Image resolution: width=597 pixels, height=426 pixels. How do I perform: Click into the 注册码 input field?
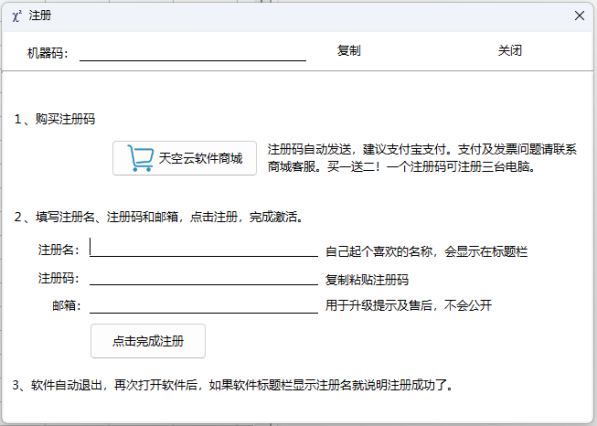(204, 277)
